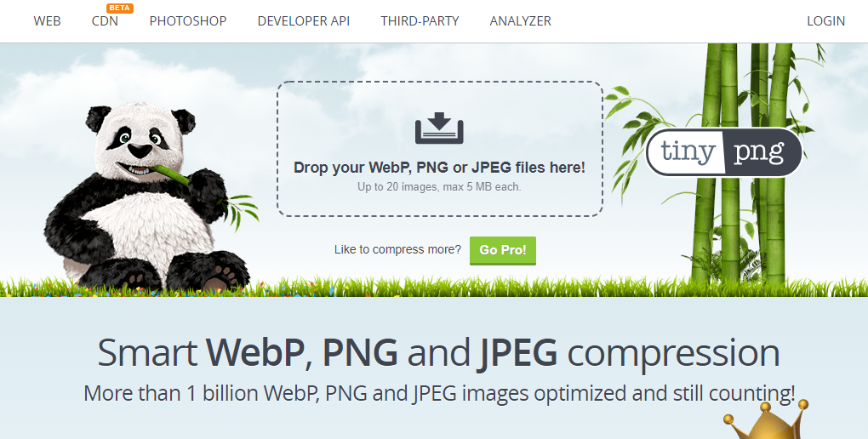Viewport: 868px width, 439px height.
Task: Click the 'More than 1 billion' images subheading
Action: tap(439, 394)
